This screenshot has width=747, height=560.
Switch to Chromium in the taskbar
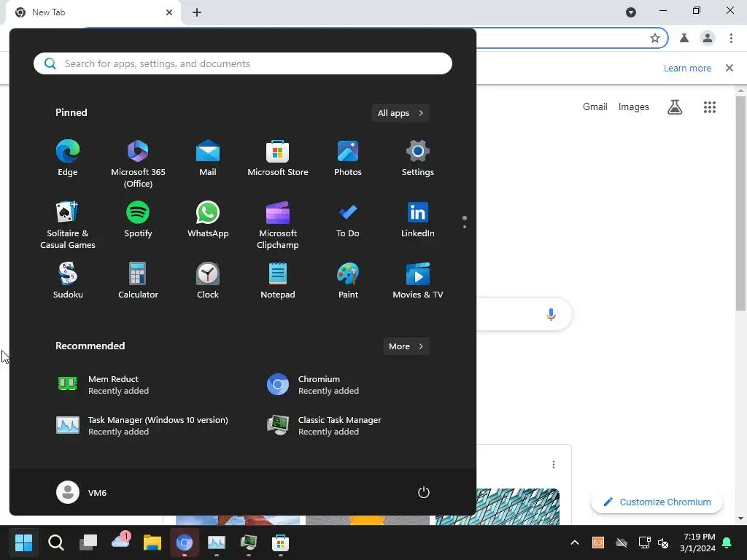[x=185, y=542]
